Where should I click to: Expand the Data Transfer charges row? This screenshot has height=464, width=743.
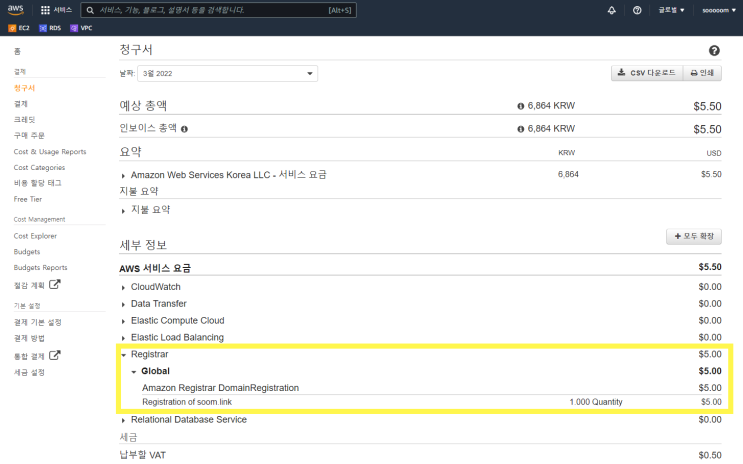click(x=123, y=304)
